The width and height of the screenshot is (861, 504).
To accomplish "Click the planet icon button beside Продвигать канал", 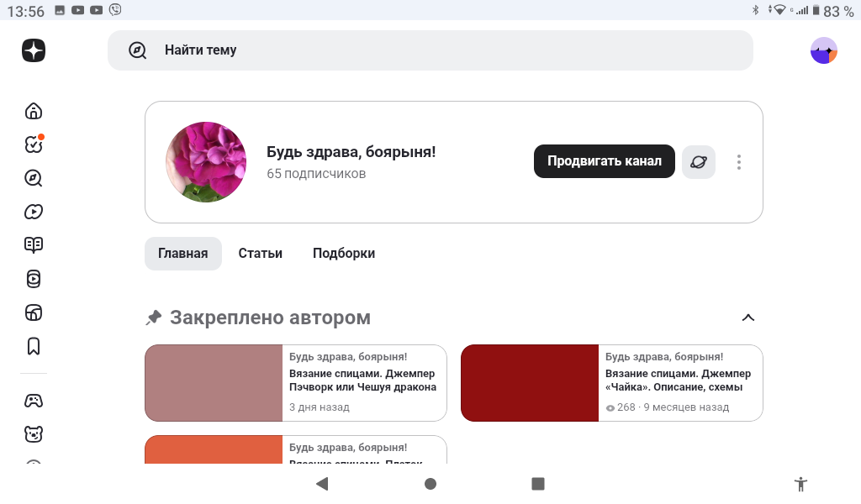I will [699, 162].
